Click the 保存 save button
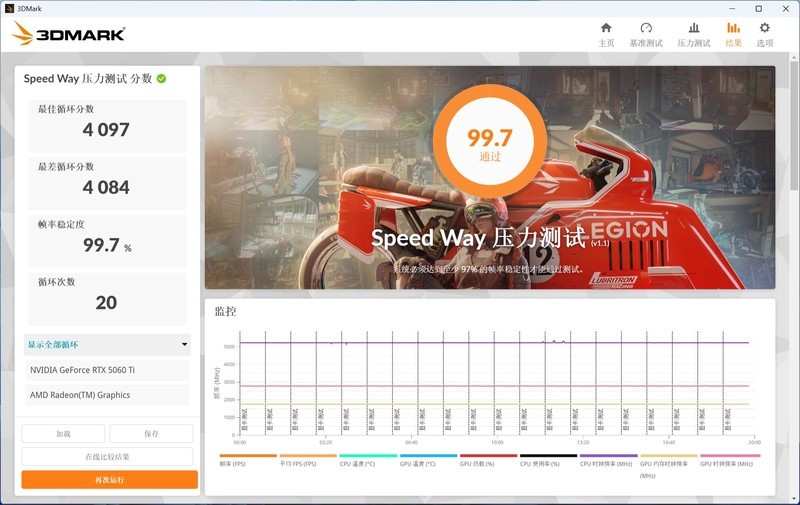The image size is (800, 505). pyautogui.click(x=152, y=434)
